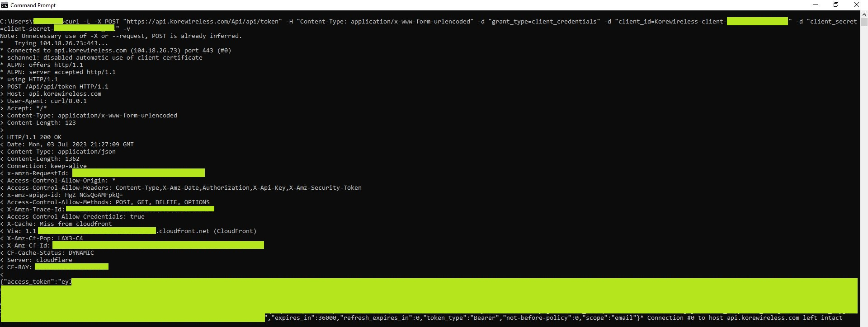Click the Command Prompt title text

[x=33, y=5]
